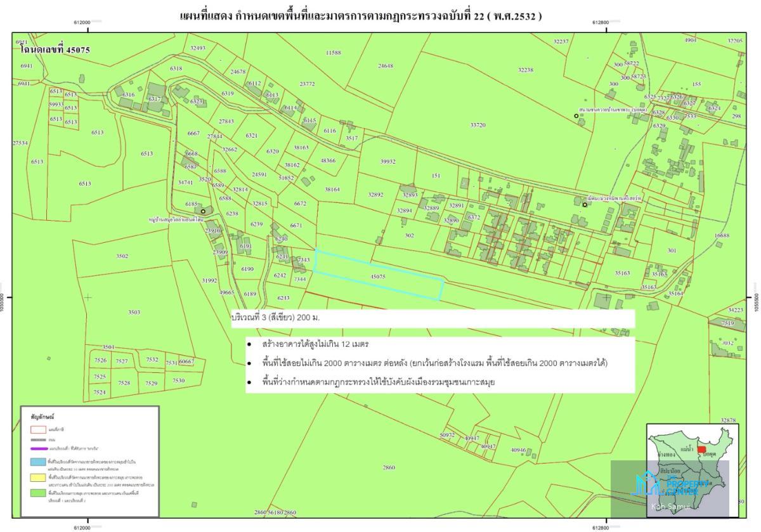761x532 pixels.
Task: Click parcel label 23772
Action: (x=307, y=84)
